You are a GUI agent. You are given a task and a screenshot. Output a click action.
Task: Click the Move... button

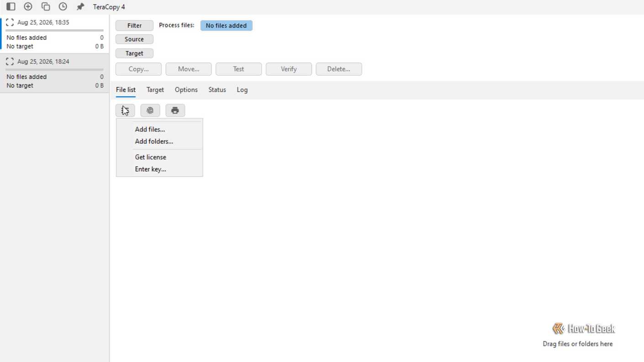[x=189, y=69]
